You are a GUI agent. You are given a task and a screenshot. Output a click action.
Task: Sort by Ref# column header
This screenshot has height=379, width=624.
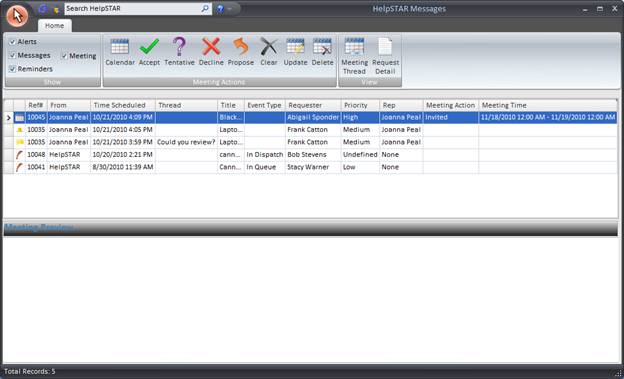(x=36, y=105)
